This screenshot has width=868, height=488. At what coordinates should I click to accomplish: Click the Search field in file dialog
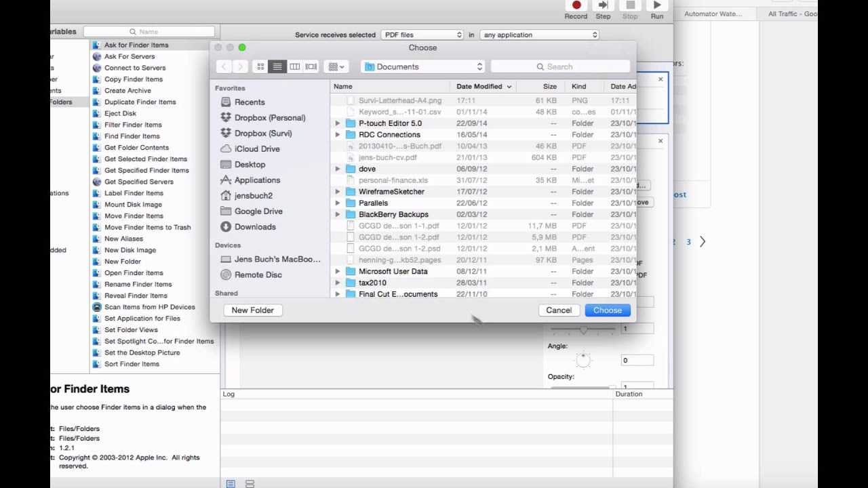pyautogui.click(x=560, y=66)
